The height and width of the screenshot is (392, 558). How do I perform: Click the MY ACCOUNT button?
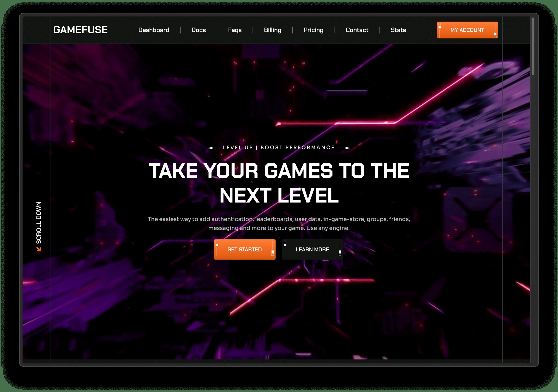[x=467, y=30]
